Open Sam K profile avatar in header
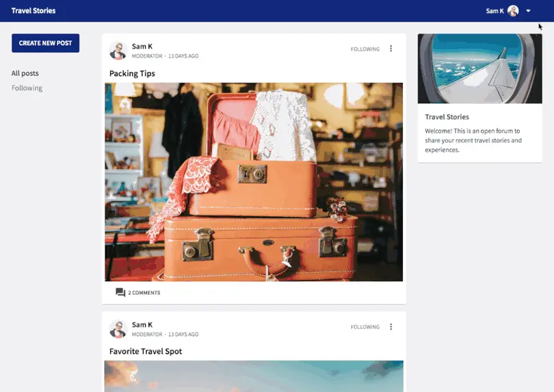 [x=513, y=11]
